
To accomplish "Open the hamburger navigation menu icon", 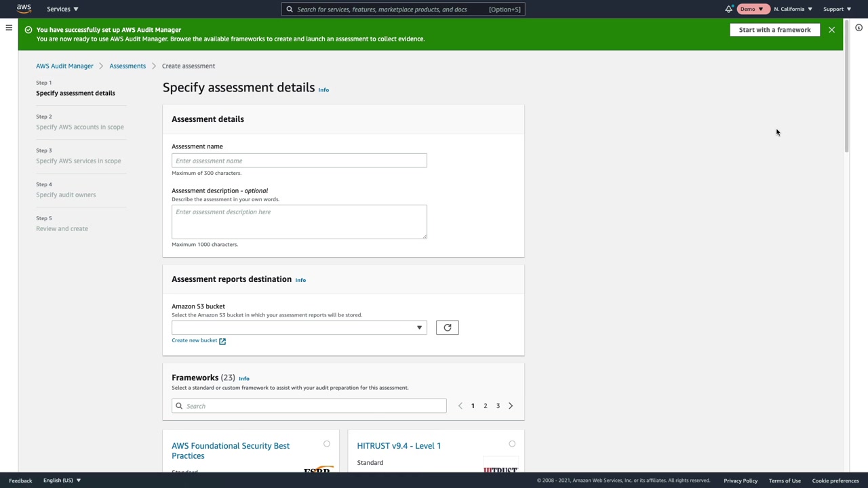I will point(9,28).
